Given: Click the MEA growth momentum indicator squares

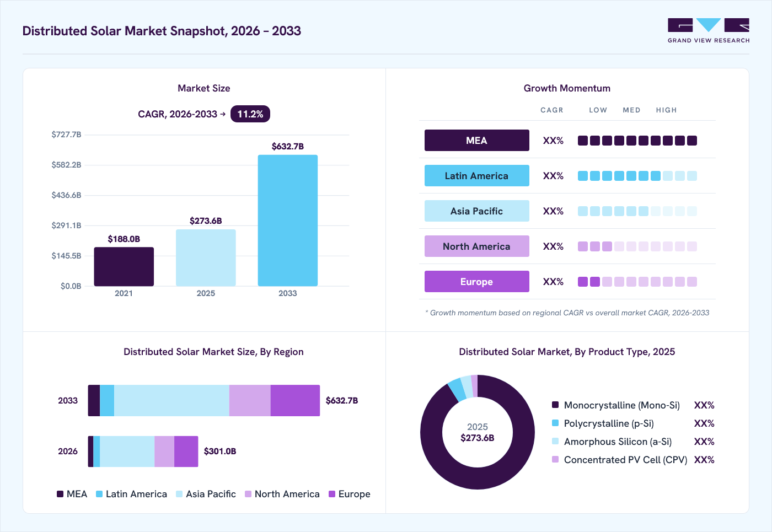Looking at the screenshot, I should (x=637, y=141).
